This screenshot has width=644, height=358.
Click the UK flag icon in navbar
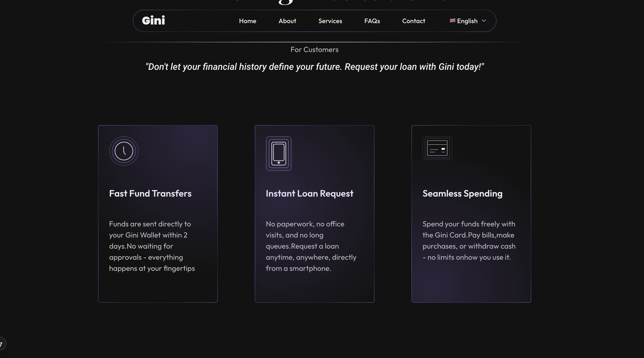[x=452, y=21]
